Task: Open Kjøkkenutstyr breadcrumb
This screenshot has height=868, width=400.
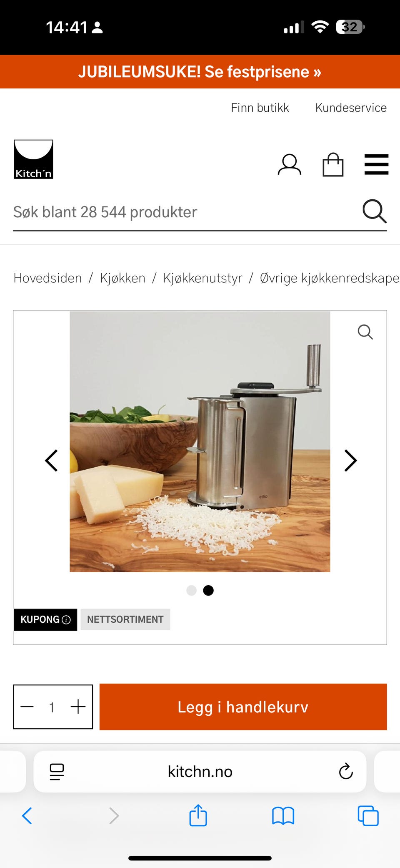Action: [203, 278]
